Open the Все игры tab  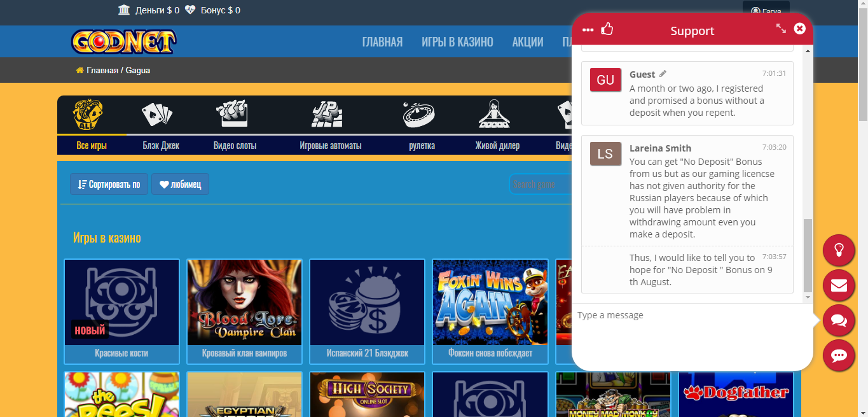coord(92,145)
